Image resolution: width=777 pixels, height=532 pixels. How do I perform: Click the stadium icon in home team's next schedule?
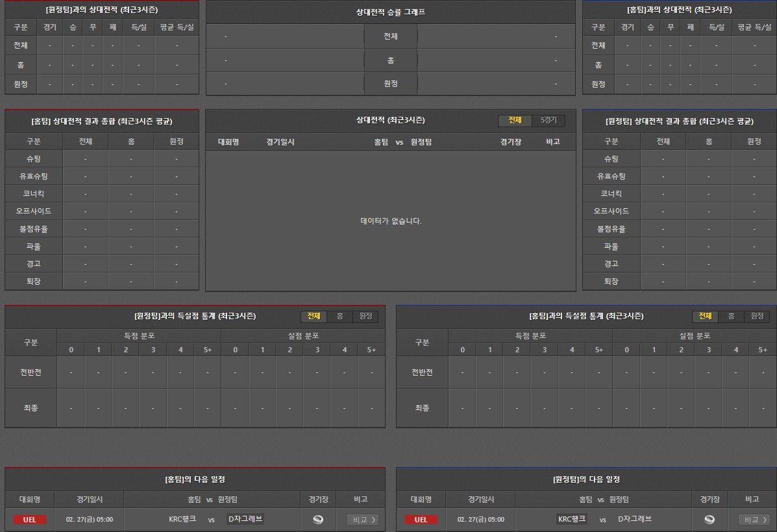pyautogui.click(x=318, y=519)
